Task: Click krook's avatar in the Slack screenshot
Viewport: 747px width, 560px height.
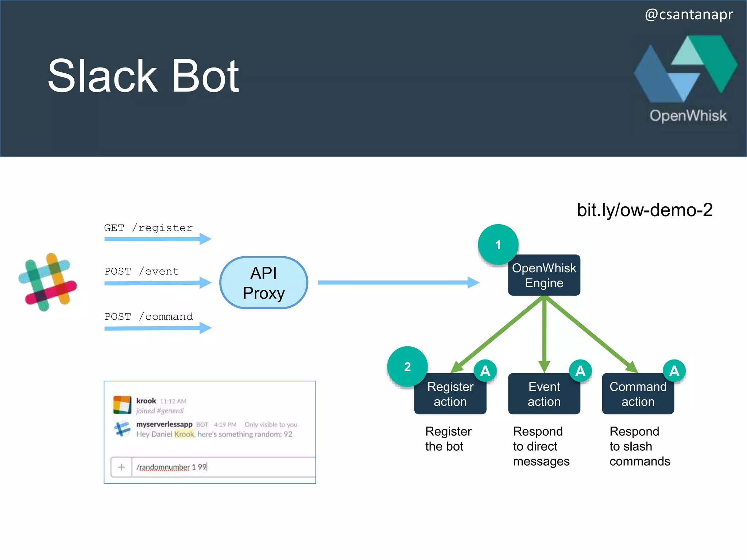Action: [x=122, y=405]
